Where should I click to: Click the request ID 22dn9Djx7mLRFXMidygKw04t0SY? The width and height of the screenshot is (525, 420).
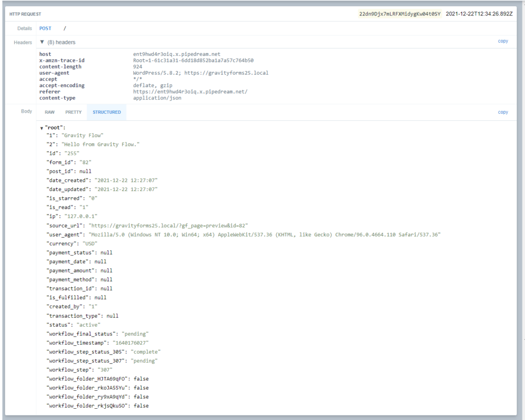click(399, 14)
